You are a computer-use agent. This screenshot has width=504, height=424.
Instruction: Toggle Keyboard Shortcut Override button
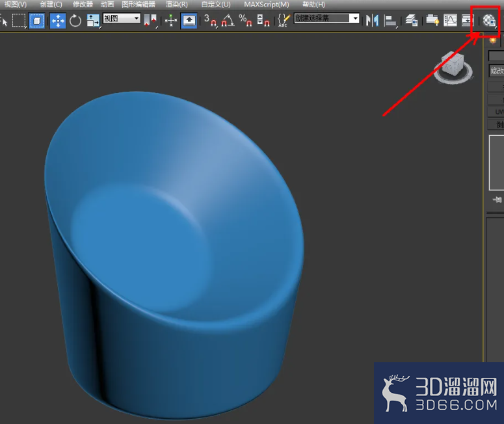click(189, 21)
